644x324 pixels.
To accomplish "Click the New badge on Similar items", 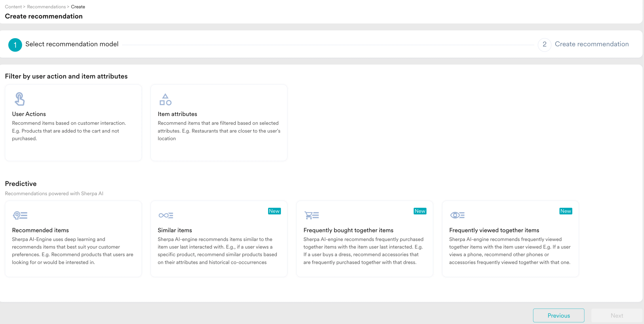I will coord(274,211).
